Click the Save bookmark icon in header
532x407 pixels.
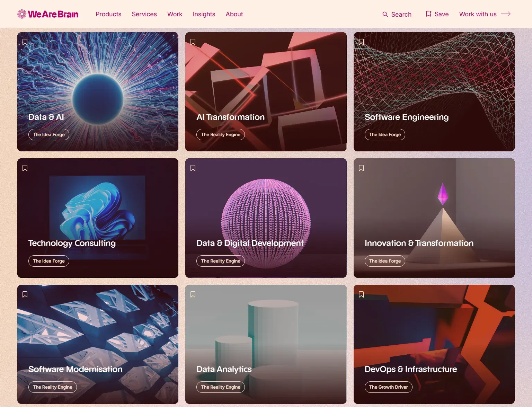pyautogui.click(x=428, y=14)
